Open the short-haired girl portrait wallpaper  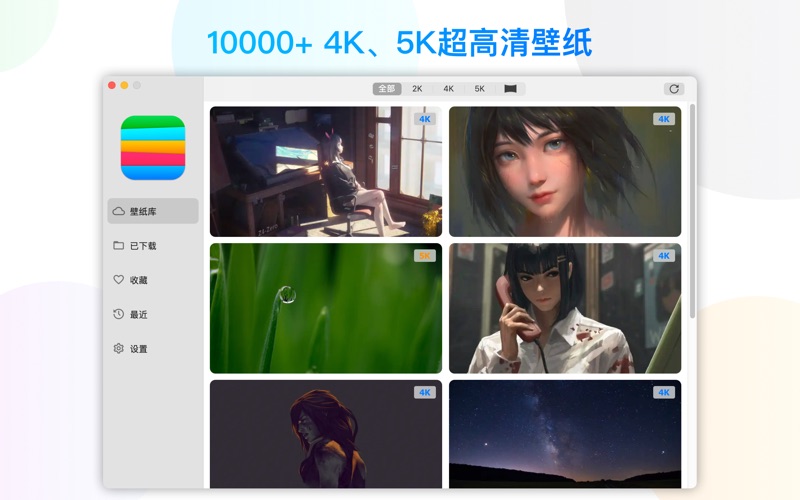(565, 171)
